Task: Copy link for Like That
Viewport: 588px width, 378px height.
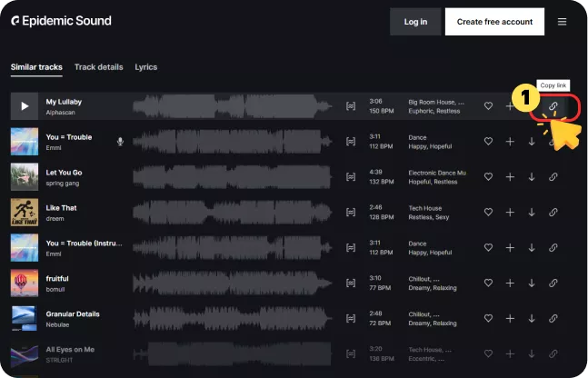Action: pos(553,213)
